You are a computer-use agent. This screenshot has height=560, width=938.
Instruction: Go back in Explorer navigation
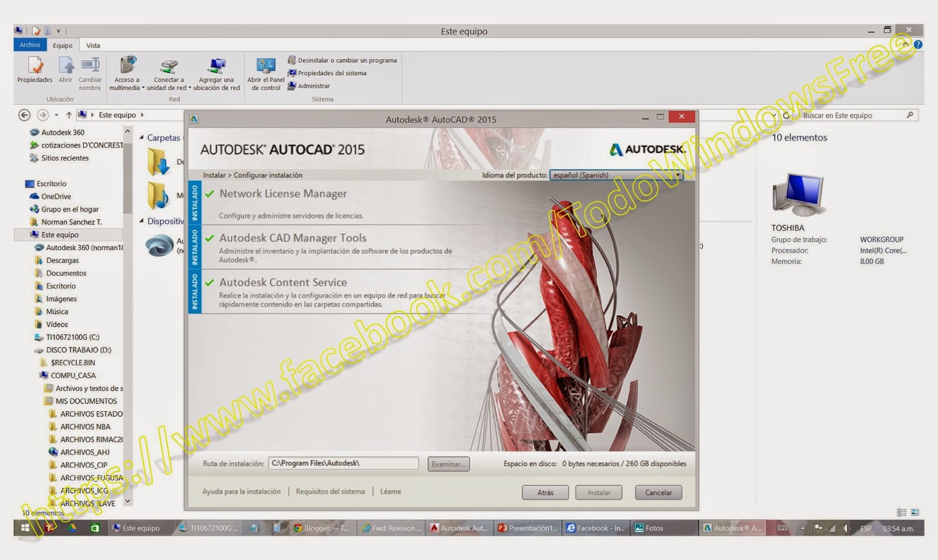pyautogui.click(x=24, y=115)
